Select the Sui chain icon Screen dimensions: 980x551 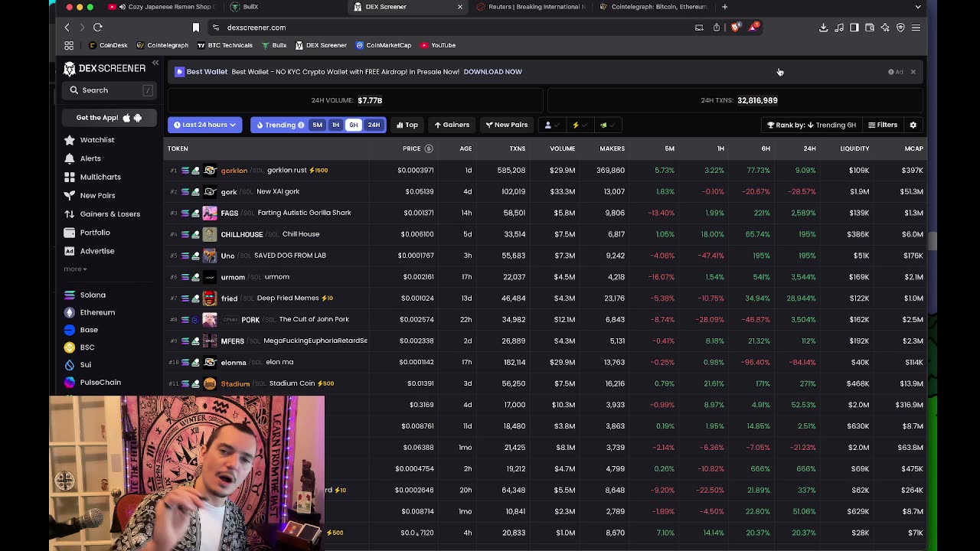[70, 365]
